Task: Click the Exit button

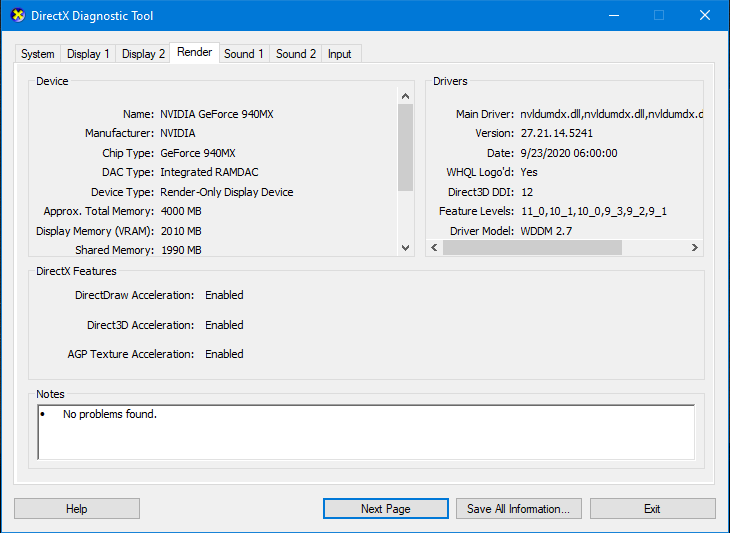Action: (652, 508)
